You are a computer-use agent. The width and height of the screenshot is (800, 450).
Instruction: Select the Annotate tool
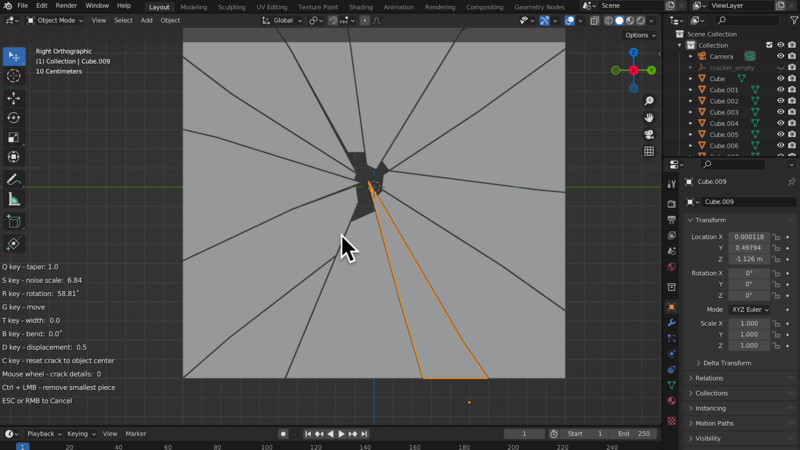point(14,180)
